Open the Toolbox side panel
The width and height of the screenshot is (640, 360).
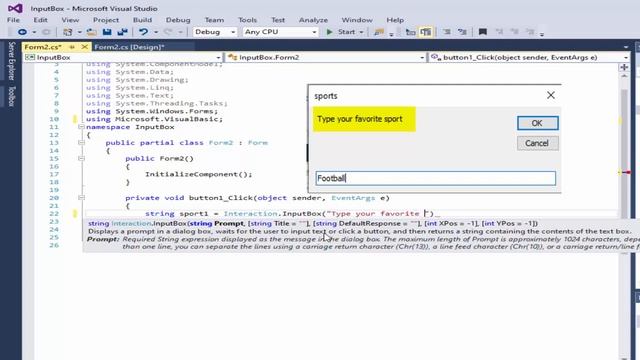pos(11,96)
